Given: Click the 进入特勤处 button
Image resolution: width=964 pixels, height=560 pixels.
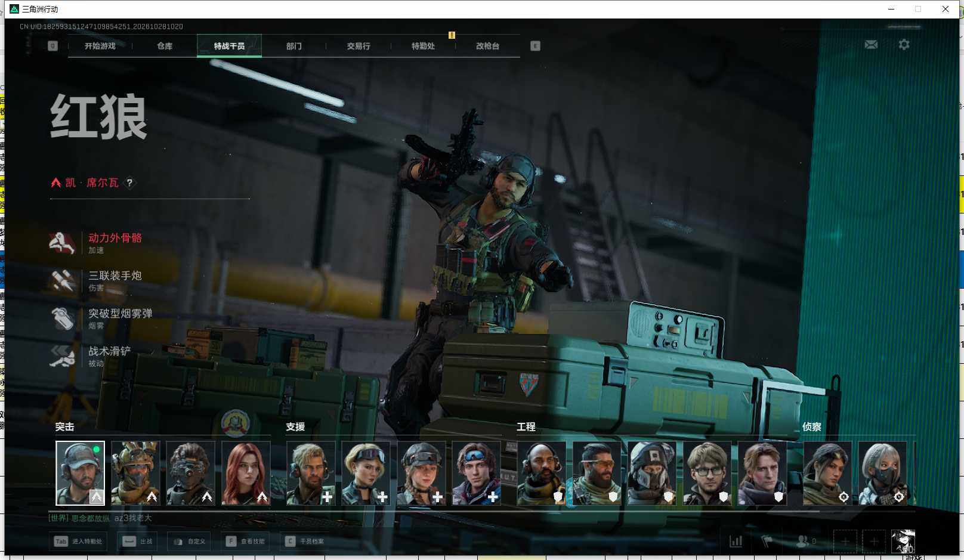Looking at the screenshot, I should coord(79,542).
